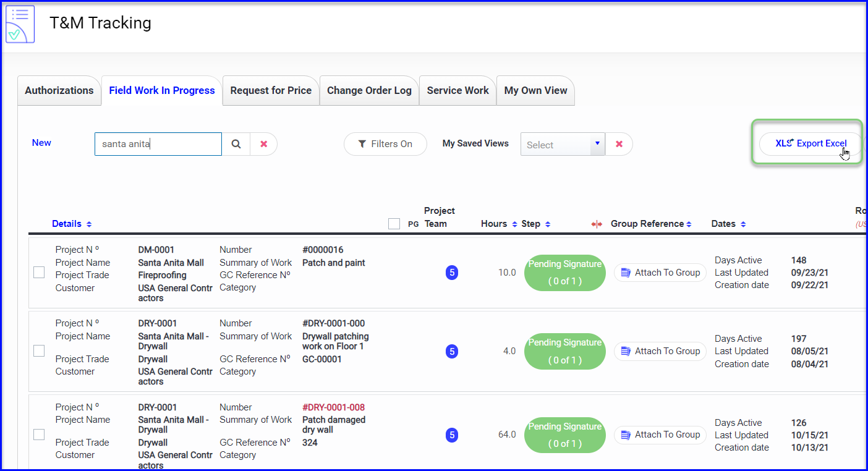Image resolution: width=868 pixels, height=471 pixels.
Task: Click work order number #DRY-0001-000
Action: coord(333,323)
